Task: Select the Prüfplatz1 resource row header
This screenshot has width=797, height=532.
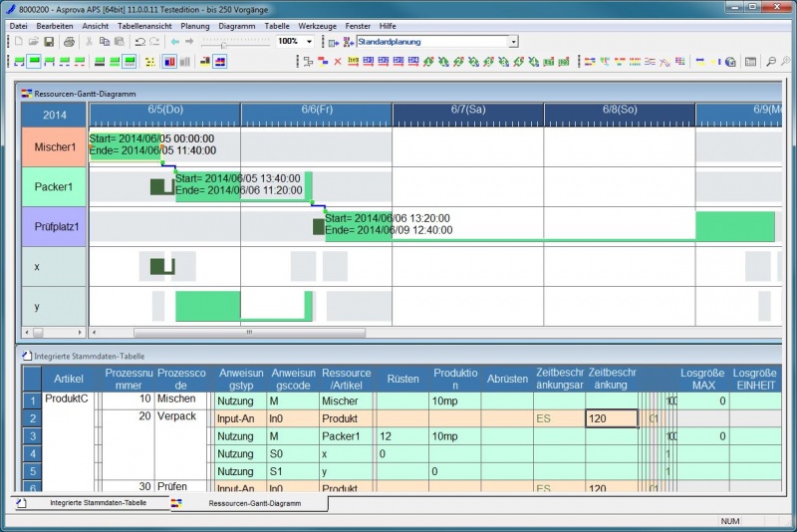Action: [55, 226]
